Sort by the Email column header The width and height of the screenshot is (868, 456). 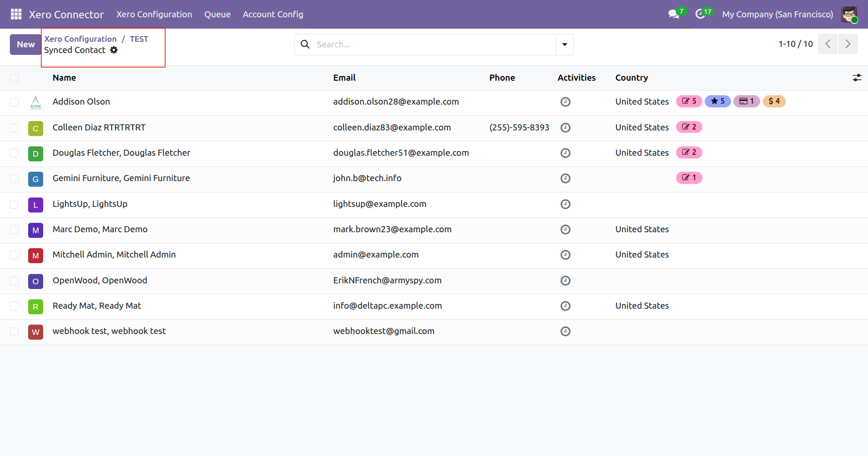(344, 78)
